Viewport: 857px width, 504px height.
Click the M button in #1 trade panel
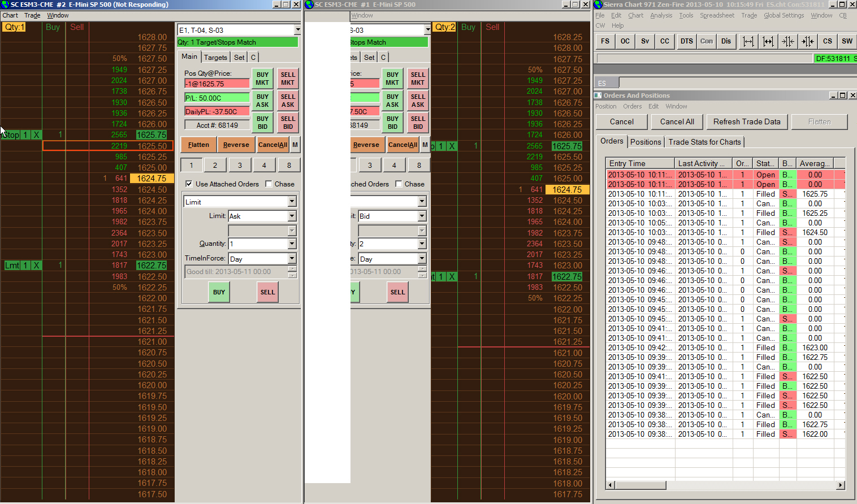[x=425, y=145]
